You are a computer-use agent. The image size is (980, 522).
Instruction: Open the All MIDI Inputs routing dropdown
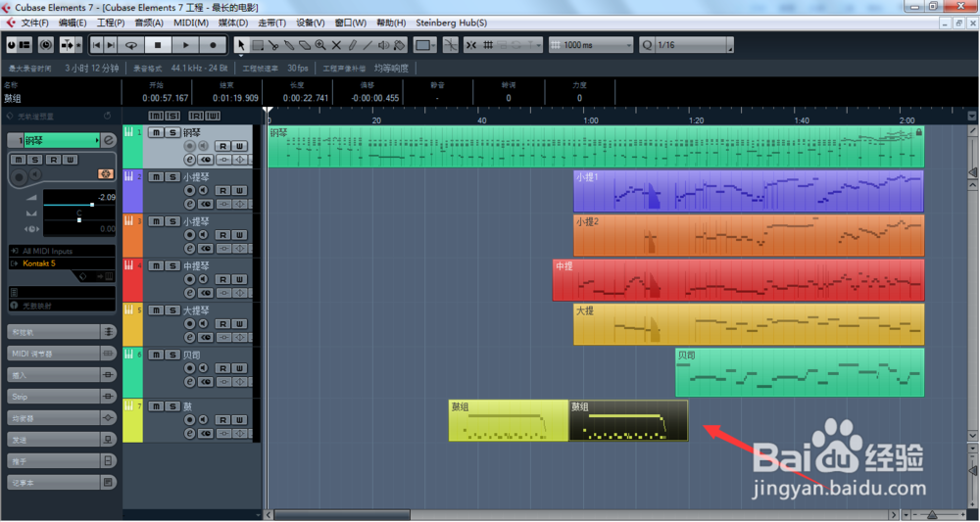pyautogui.click(x=62, y=251)
